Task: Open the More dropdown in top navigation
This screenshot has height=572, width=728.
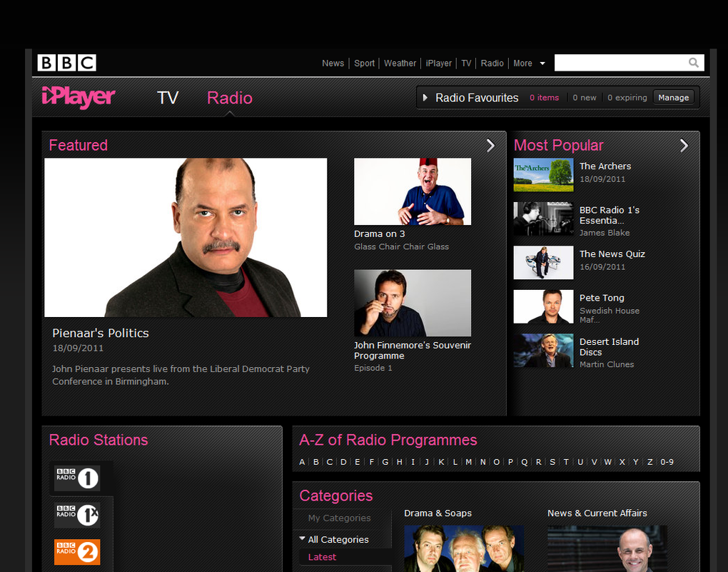Action: (x=529, y=64)
